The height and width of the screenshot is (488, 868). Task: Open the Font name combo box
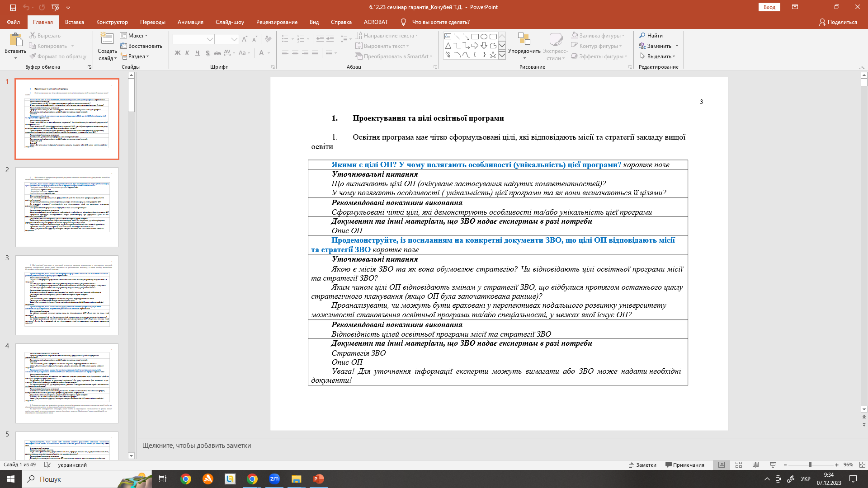click(x=193, y=39)
